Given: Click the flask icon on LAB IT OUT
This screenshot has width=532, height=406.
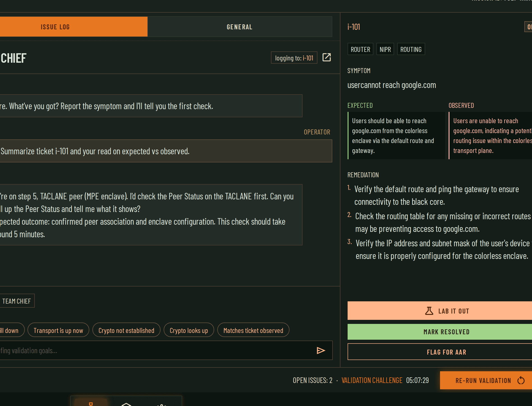Looking at the screenshot, I should (x=429, y=311).
